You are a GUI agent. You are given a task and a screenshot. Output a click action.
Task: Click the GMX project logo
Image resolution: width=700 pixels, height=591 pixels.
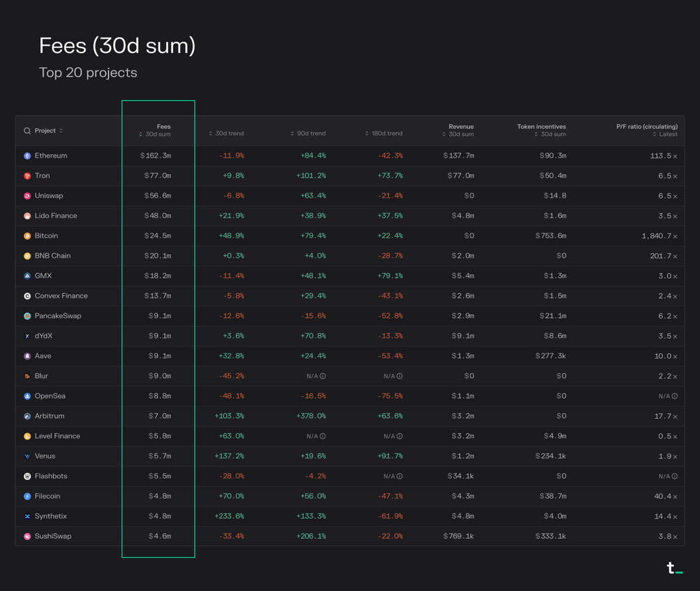coord(26,275)
